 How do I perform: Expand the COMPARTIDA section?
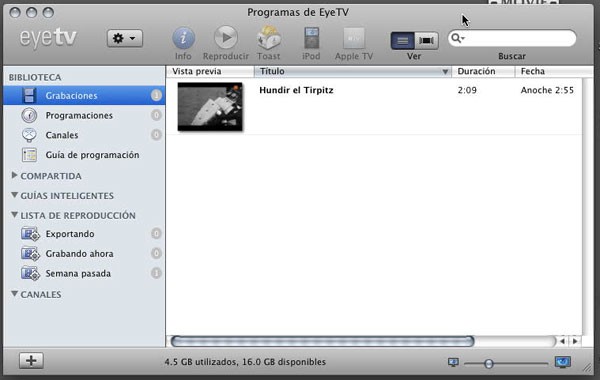coord(14,175)
